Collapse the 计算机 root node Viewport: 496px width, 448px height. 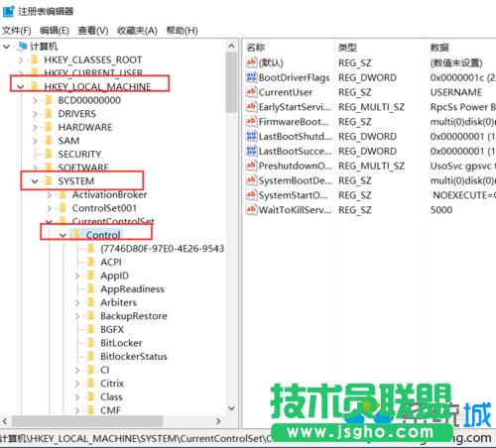(6, 47)
